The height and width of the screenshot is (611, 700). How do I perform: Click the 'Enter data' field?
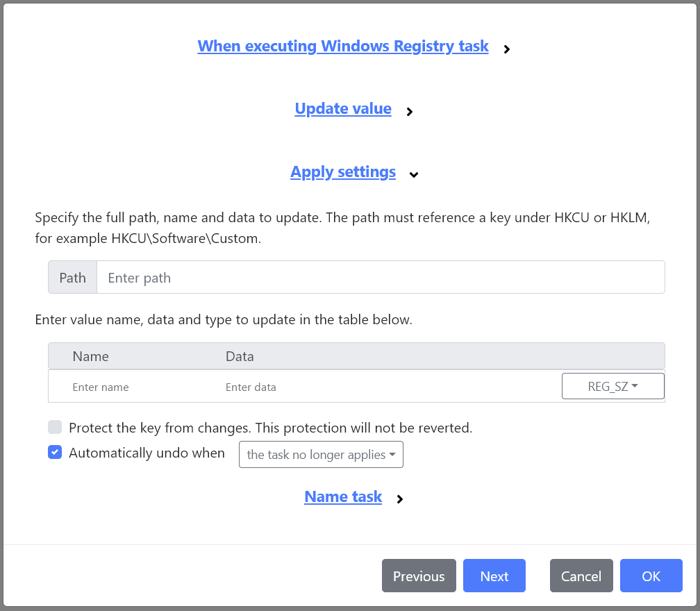pos(312,387)
